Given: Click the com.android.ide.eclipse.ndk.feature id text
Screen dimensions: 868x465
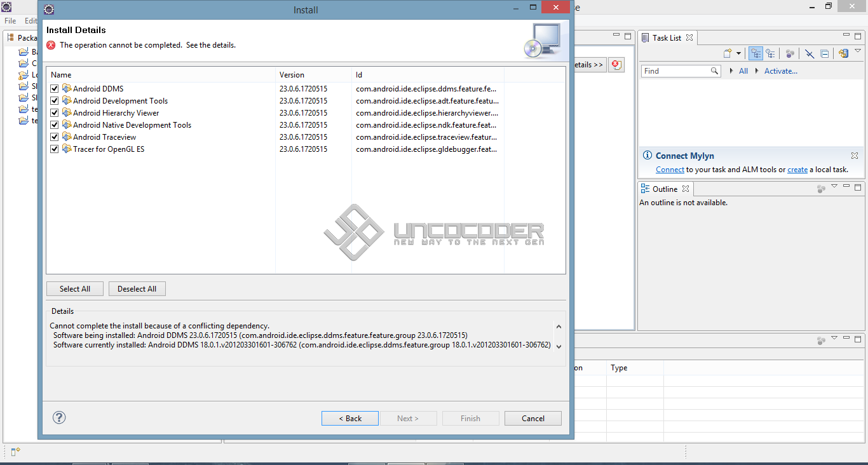Looking at the screenshot, I should coord(427,125).
